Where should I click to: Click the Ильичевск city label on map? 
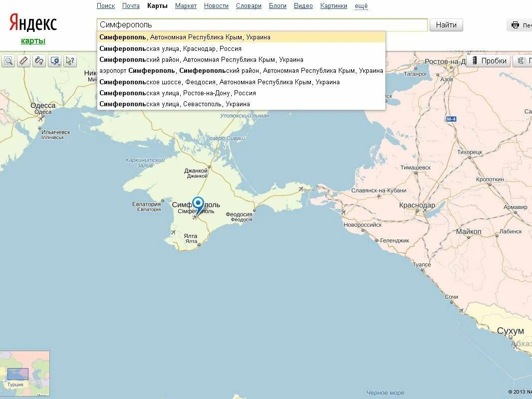55,132
